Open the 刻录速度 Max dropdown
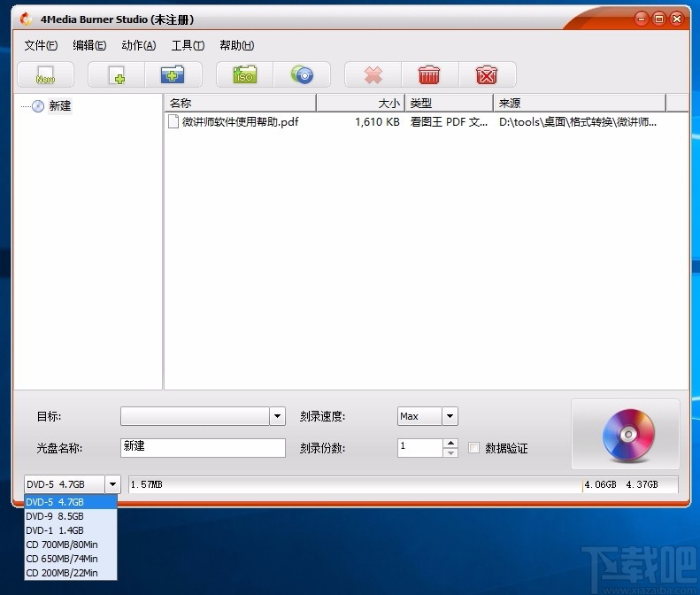This screenshot has width=700, height=595. pos(450,416)
